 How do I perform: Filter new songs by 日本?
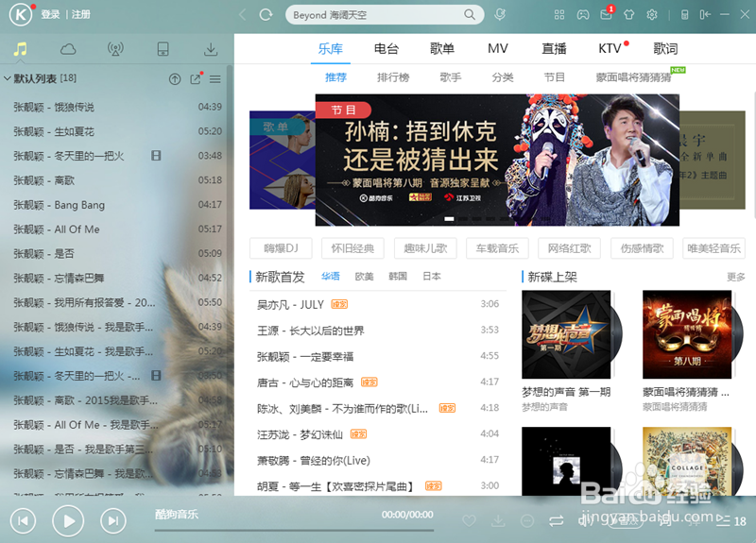tap(432, 277)
